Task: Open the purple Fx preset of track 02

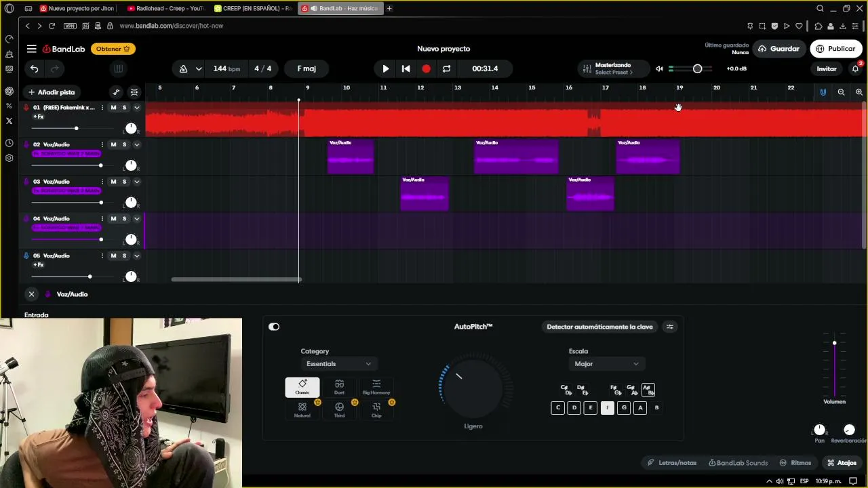Action: click(66, 154)
